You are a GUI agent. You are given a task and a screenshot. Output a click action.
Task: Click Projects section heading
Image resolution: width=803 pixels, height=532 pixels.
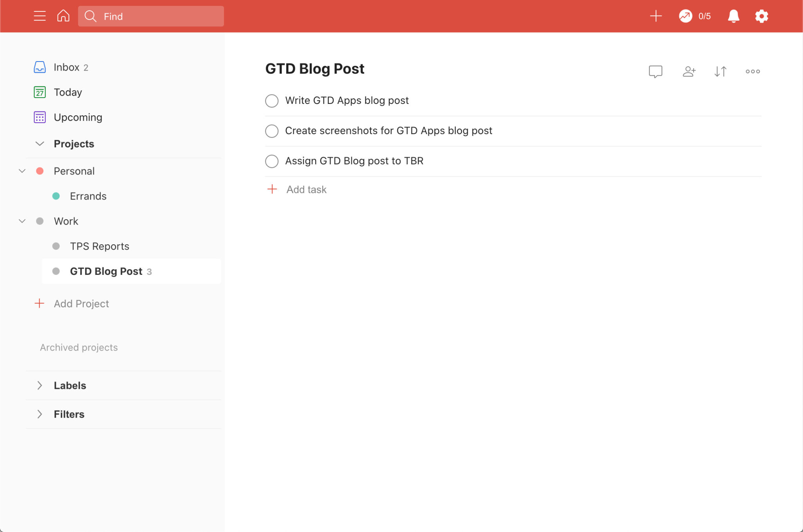point(74,143)
